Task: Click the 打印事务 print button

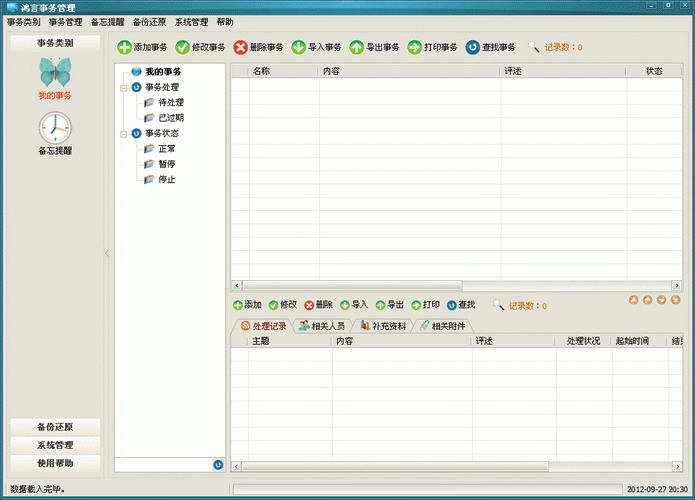Action: (x=433, y=47)
